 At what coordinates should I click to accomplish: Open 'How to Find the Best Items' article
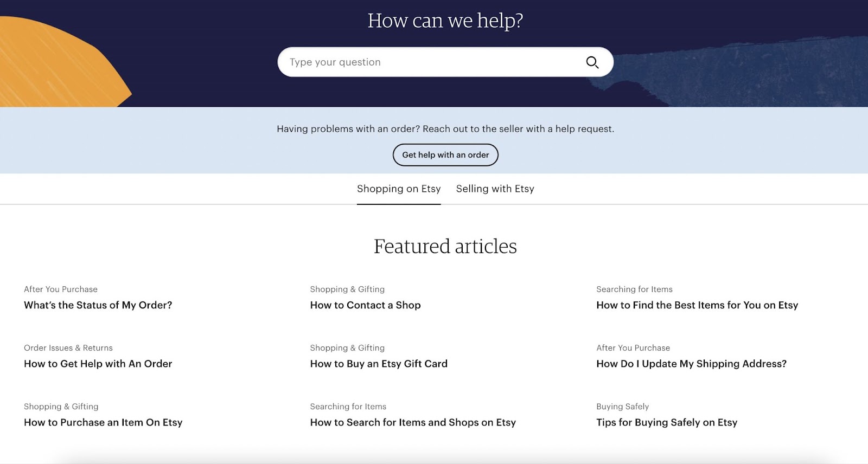pos(697,305)
